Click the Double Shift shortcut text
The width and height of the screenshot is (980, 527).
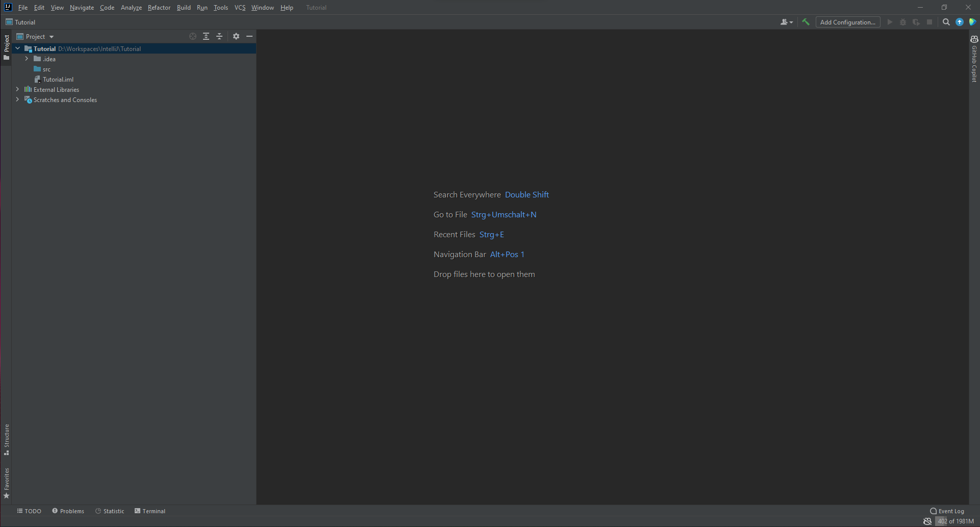pyautogui.click(x=527, y=195)
